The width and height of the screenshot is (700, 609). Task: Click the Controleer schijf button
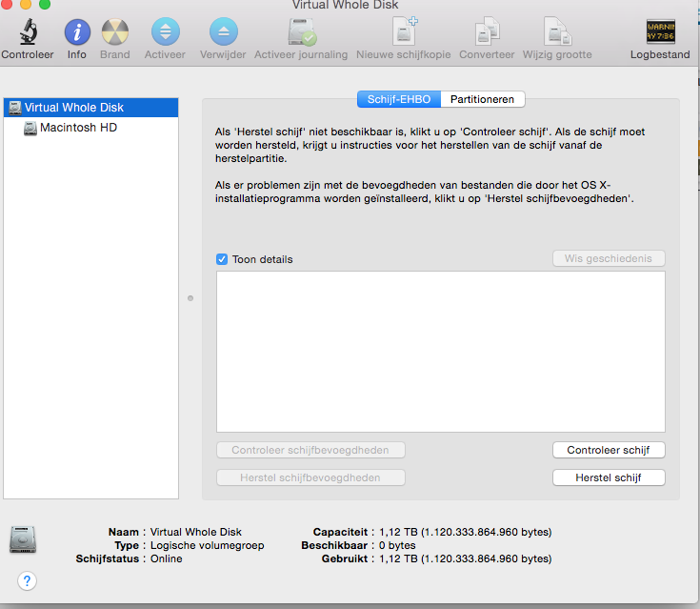point(609,450)
